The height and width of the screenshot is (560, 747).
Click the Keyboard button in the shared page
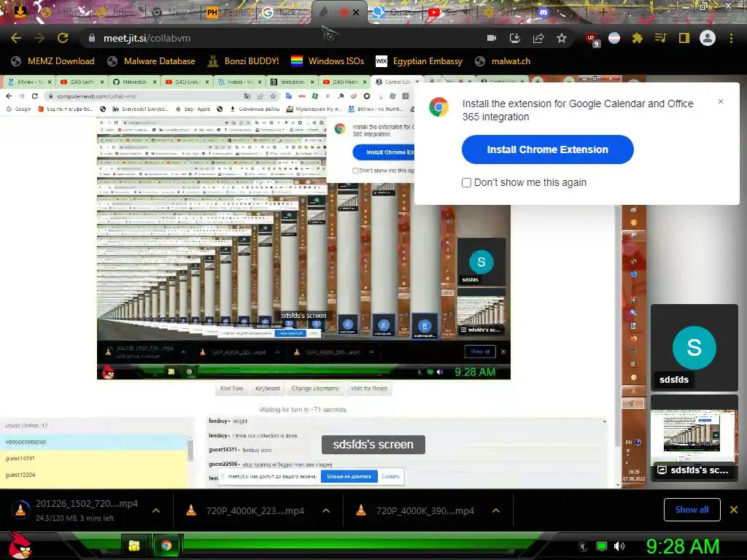[x=267, y=389]
